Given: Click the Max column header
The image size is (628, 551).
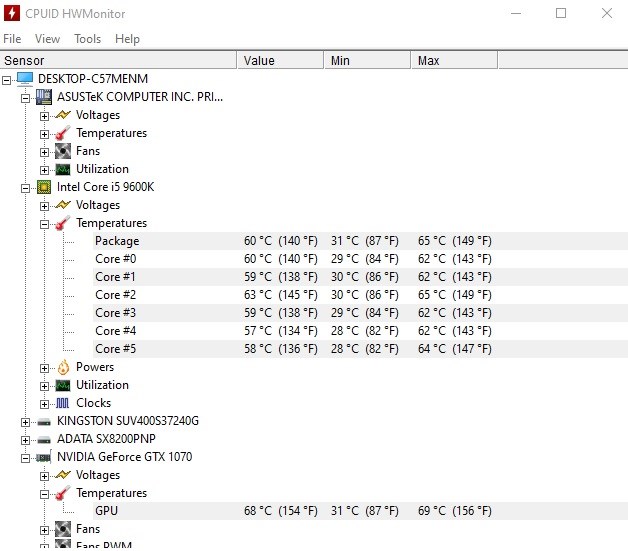Looking at the screenshot, I should (x=454, y=60).
